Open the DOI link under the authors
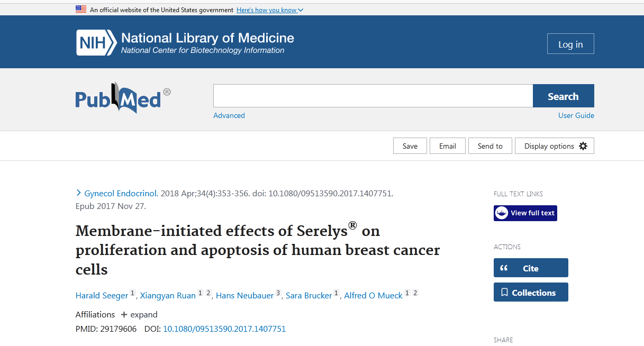The height and width of the screenshot is (346, 644). pyautogui.click(x=224, y=329)
